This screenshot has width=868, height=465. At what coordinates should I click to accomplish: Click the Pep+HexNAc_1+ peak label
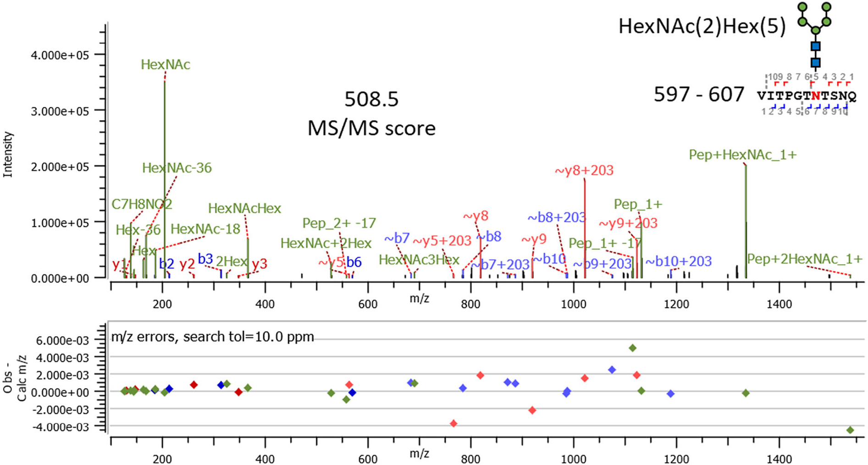[742, 155]
